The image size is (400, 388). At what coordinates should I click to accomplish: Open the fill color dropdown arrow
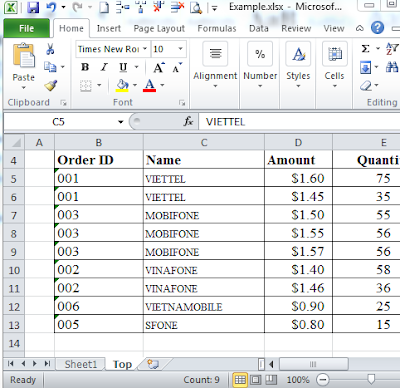[x=135, y=85]
